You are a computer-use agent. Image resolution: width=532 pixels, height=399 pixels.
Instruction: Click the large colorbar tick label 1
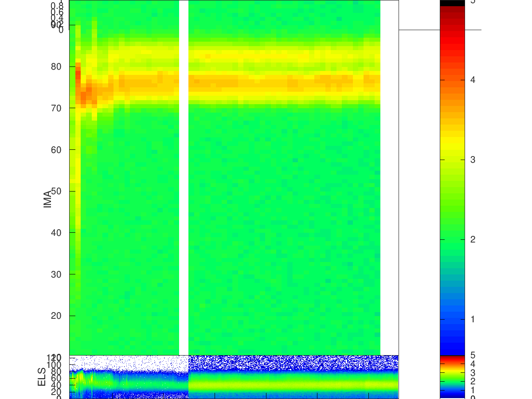point(473,319)
